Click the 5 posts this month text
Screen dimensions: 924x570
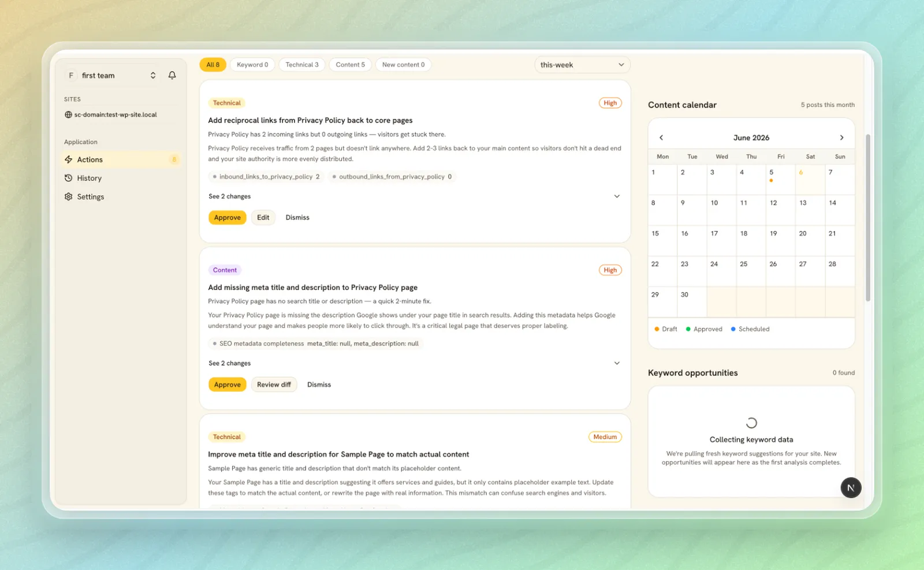coord(828,105)
